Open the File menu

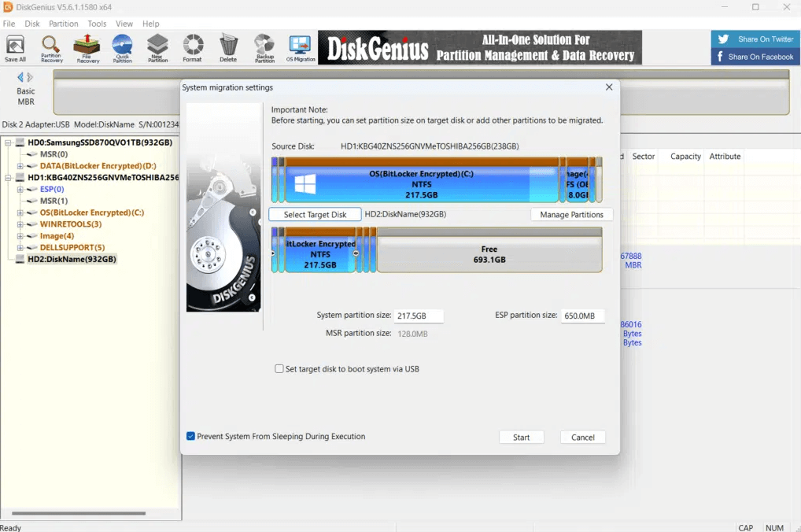(9, 24)
